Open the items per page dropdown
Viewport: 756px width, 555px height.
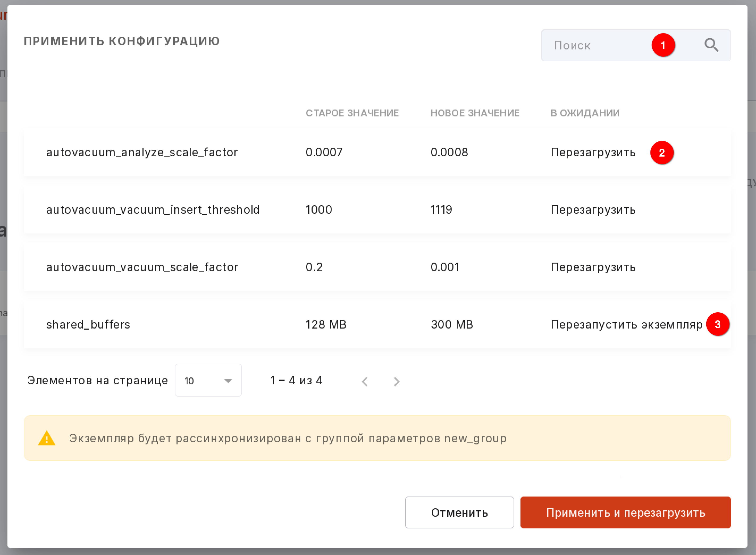pos(208,380)
